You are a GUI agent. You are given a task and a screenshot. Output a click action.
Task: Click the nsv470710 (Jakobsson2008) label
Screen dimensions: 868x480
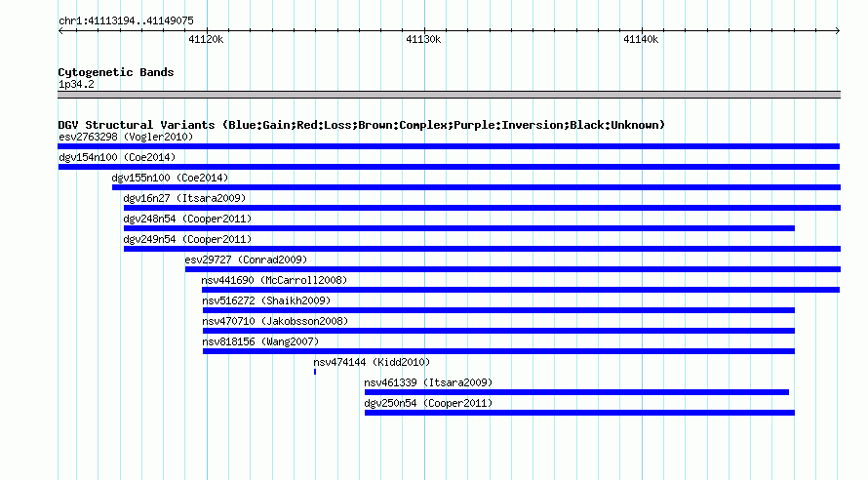coord(275,321)
